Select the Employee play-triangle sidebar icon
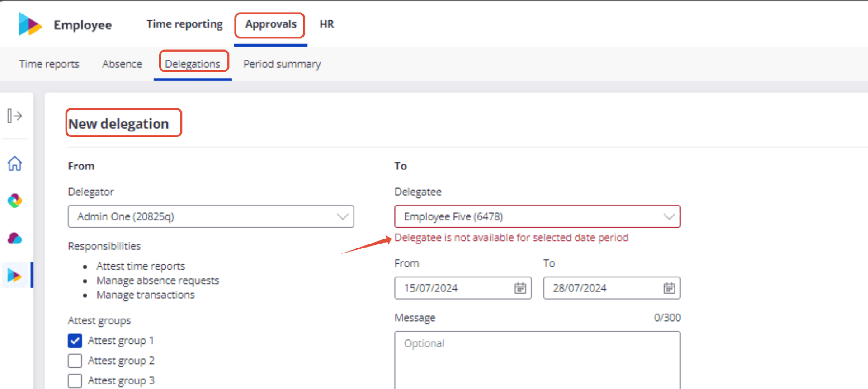The height and width of the screenshot is (389, 868). (14, 276)
